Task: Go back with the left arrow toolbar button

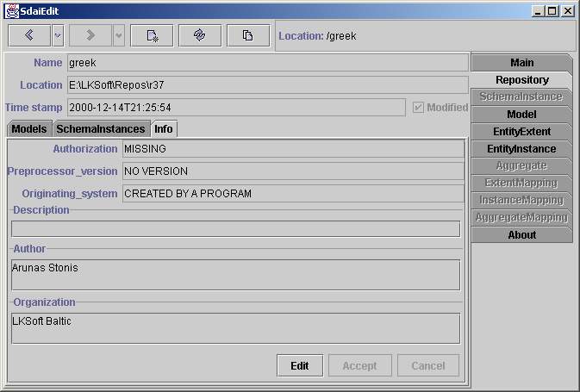Action: [29, 35]
